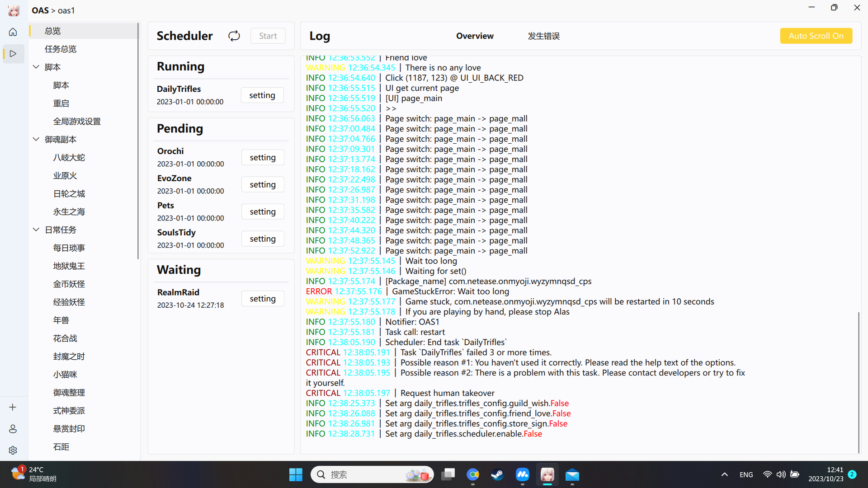Screen dimensions: 868x488
Task: Select 八岐大蛇 in the sidebar
Action: click(69, 157)
